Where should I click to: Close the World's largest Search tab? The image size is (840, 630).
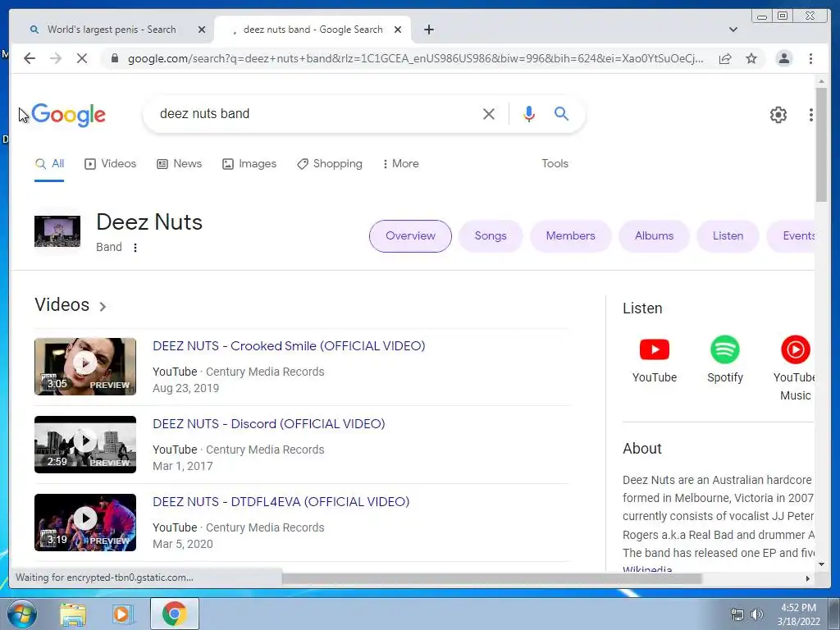point(202,30)
